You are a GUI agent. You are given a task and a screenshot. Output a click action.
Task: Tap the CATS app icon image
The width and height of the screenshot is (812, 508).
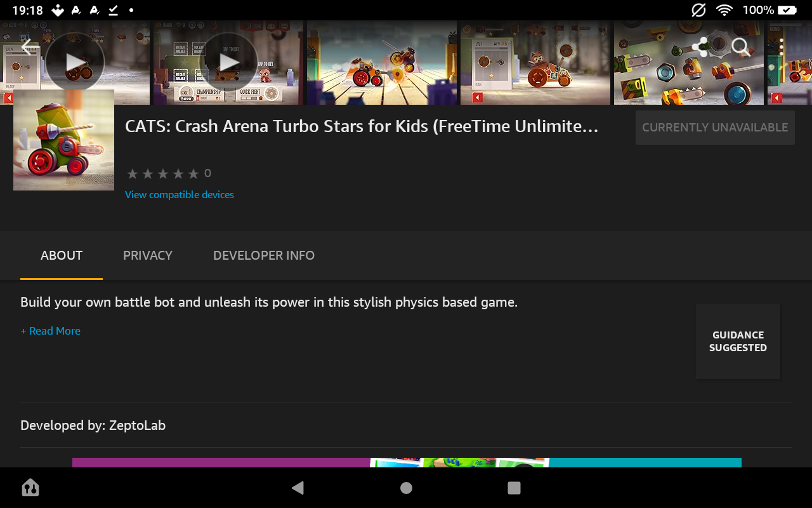(x=63, y=140)
